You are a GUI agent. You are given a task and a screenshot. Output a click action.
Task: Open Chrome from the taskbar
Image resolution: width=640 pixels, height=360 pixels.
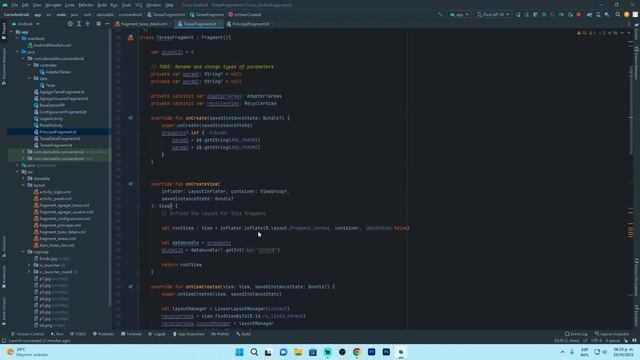(357, 352)
